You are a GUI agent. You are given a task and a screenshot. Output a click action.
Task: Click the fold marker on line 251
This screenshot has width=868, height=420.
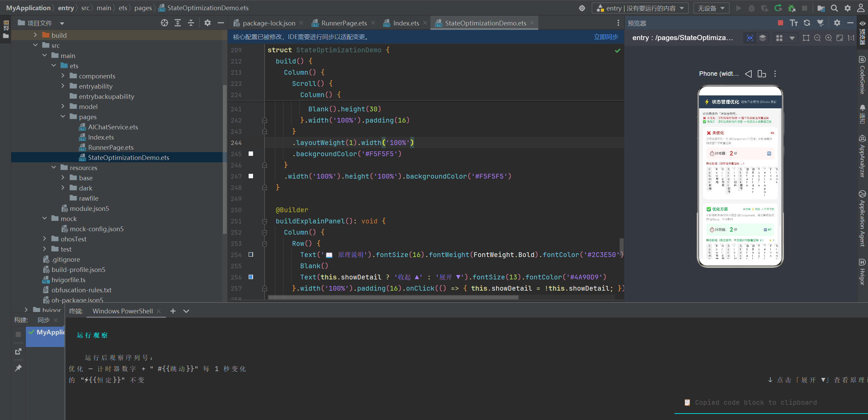tap(265, 221)
